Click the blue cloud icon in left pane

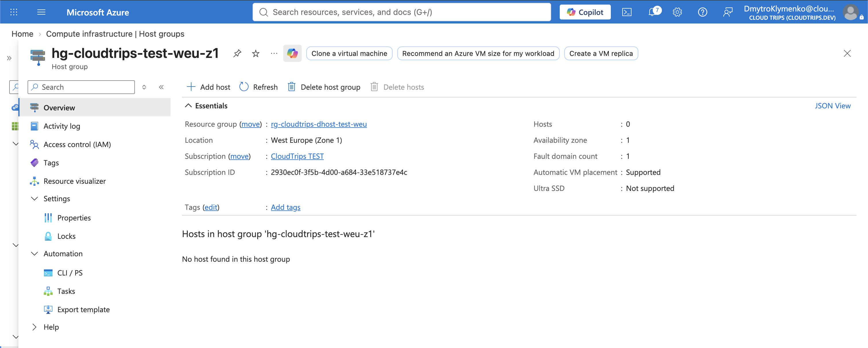click(15, 108)
